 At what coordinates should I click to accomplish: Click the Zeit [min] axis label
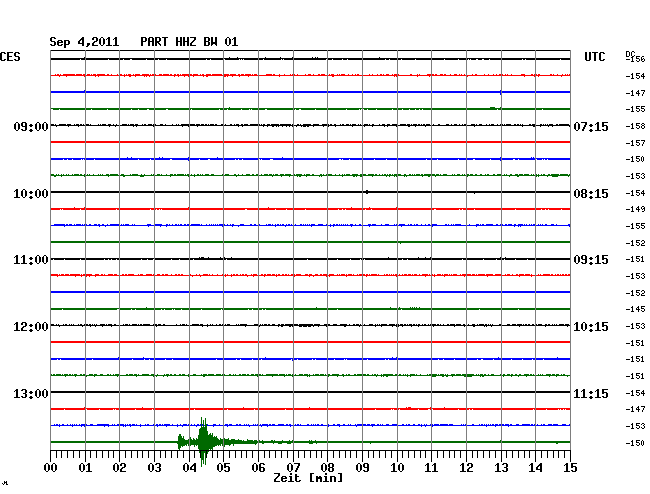tap(308, 478)
